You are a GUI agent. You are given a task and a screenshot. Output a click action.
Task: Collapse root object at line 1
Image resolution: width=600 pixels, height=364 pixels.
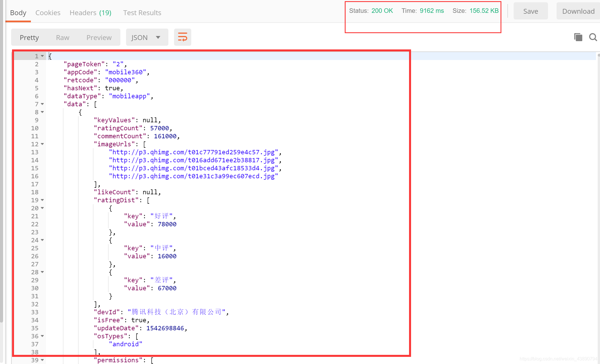42,56
